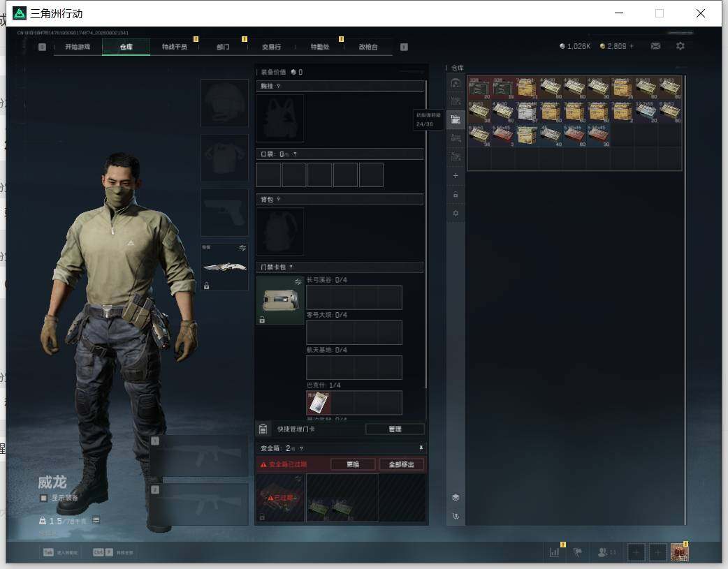Click the pin icon in 安全箱 header
This screenshot has width=728, height=569.
click(421, 448)
